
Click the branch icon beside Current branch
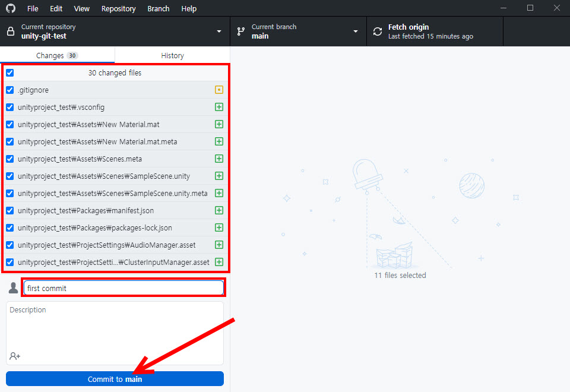(240, 31)
